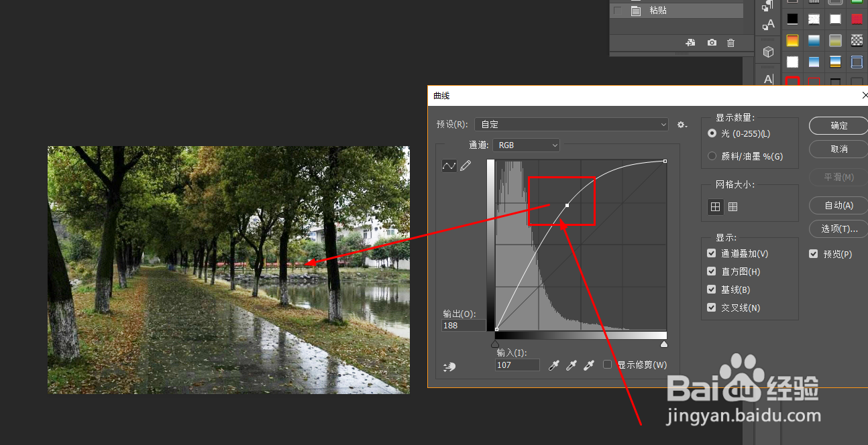Toggle the 直方图(H) histogram checkbox
This screenshot has width=868, height=445.
[712, 271]
